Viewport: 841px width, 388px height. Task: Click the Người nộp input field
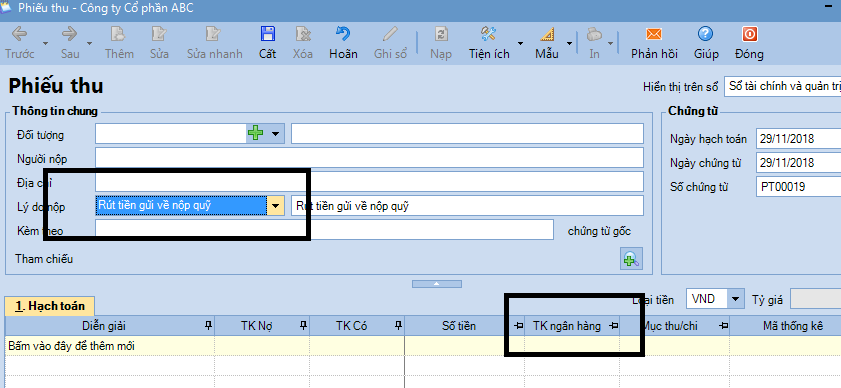click(x=369, y=158)
